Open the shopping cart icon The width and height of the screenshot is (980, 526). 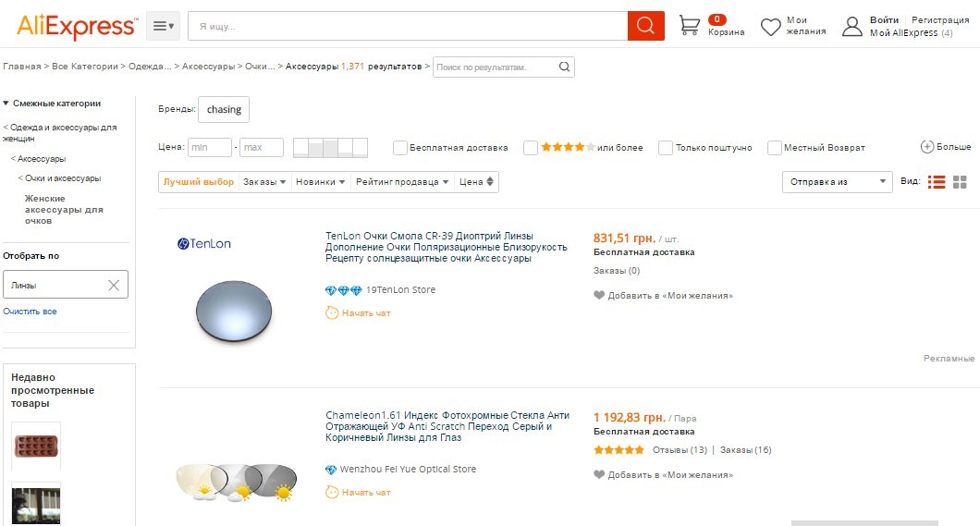pyautogui.click(x=690, y=26)
